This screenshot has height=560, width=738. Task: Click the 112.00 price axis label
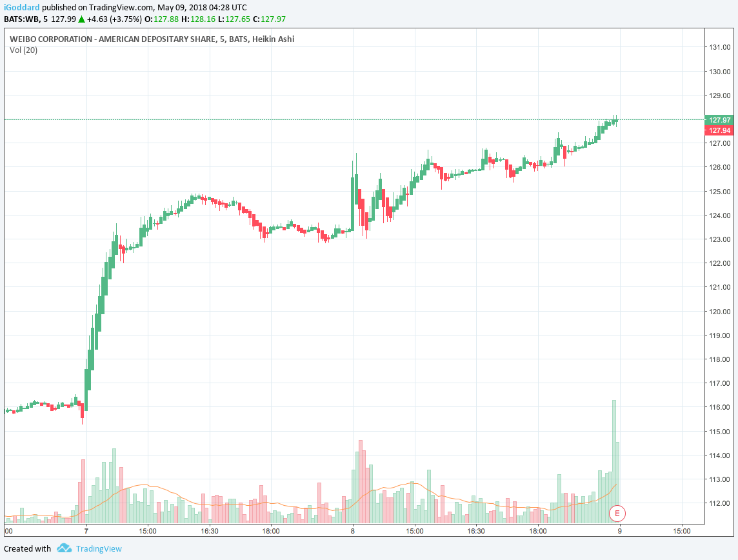click(720, 503)
